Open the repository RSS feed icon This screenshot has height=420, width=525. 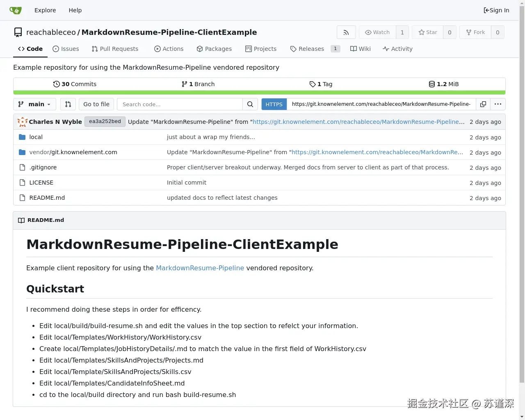[346, 32]
